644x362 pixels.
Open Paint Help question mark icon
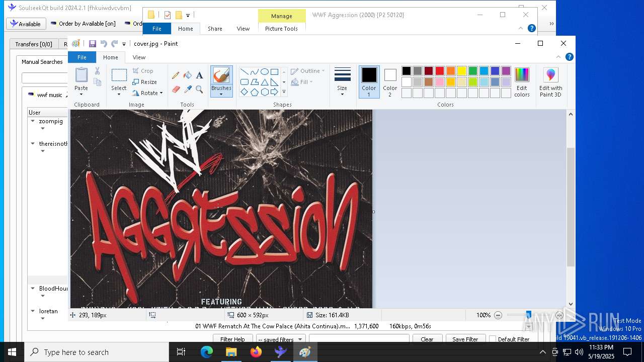pos(569,57)
